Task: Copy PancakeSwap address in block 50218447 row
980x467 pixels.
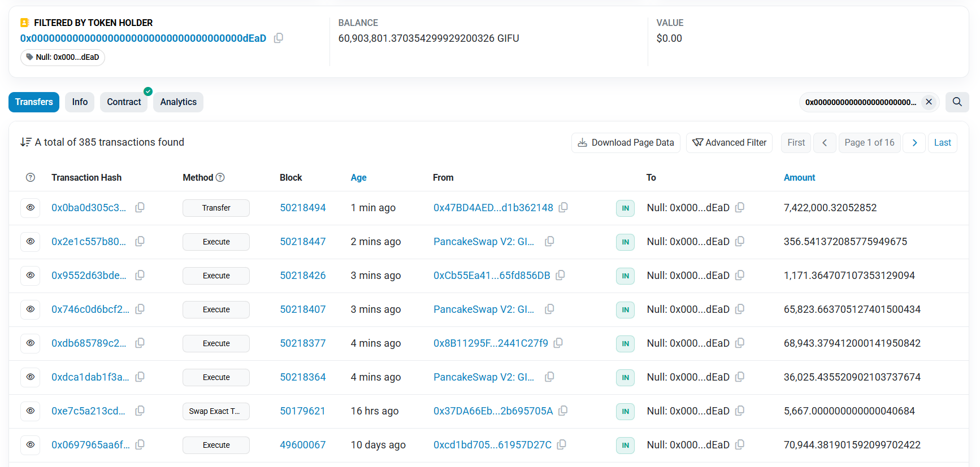Action: click(549, 242)
